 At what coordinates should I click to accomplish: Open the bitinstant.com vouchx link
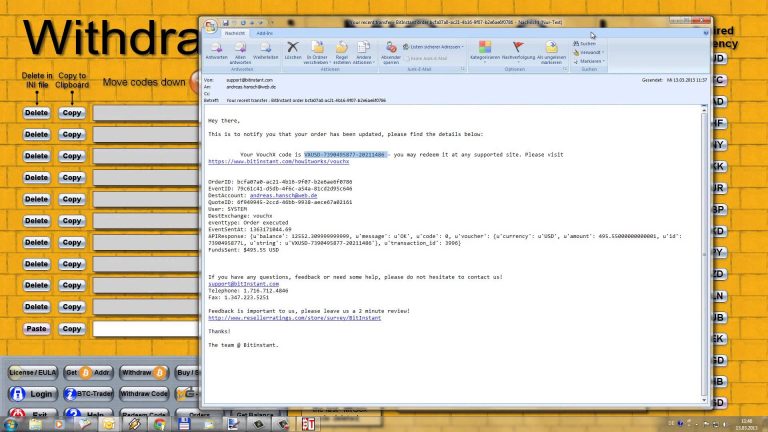[279, 162]
